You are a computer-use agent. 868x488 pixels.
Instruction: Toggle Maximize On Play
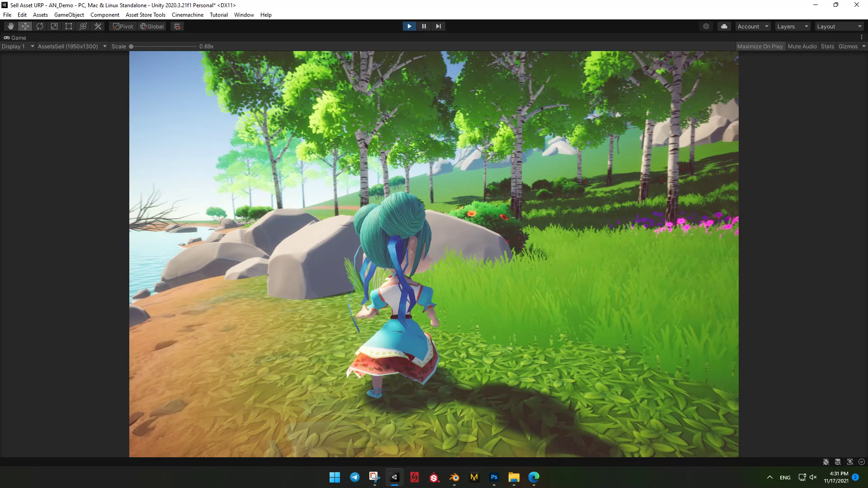point(759,46)
